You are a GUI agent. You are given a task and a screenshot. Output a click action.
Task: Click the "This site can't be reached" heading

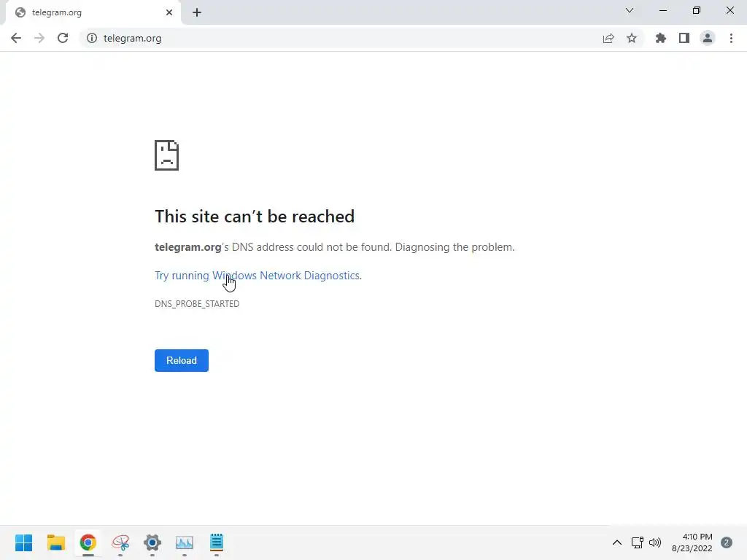(x=255, y=216)
